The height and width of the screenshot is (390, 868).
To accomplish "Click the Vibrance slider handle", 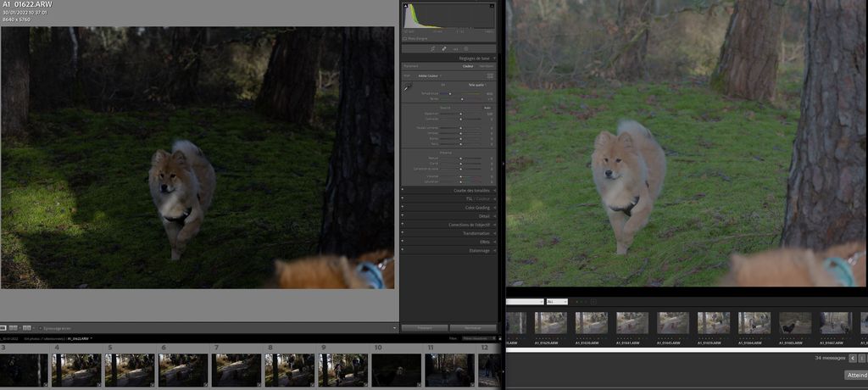I will (460, 176).
